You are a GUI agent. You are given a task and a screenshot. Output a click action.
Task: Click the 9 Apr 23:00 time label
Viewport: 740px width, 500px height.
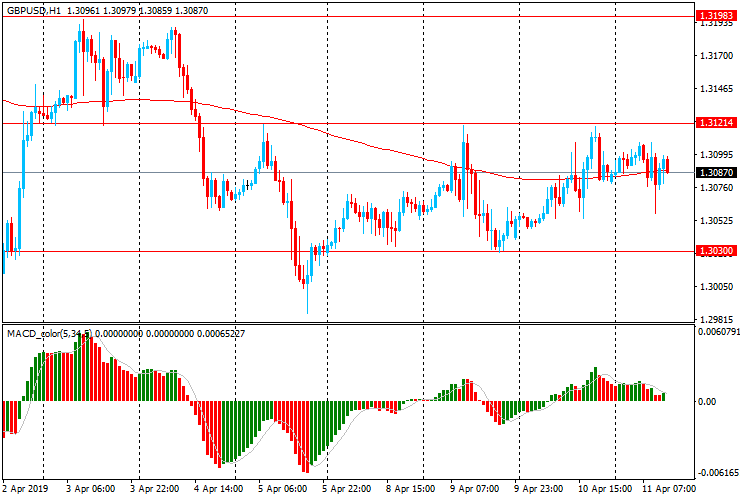[x=538, y=488]
